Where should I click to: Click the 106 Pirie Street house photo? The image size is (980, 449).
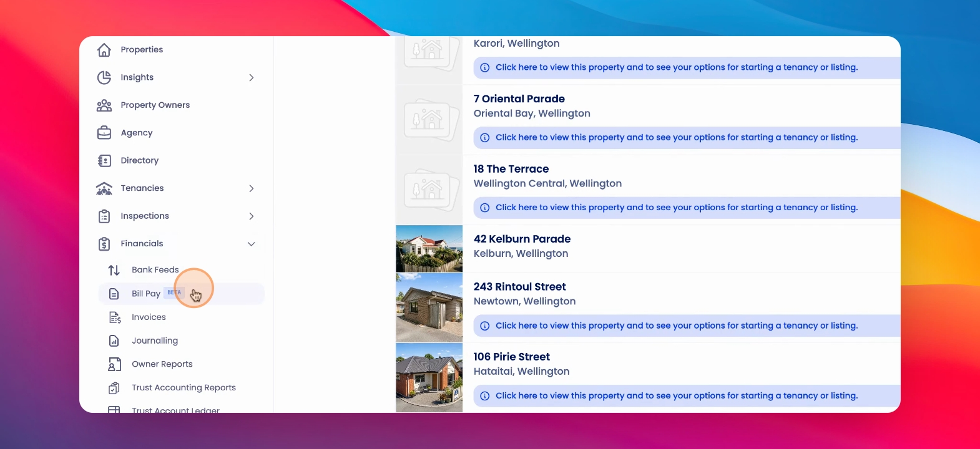429,377
